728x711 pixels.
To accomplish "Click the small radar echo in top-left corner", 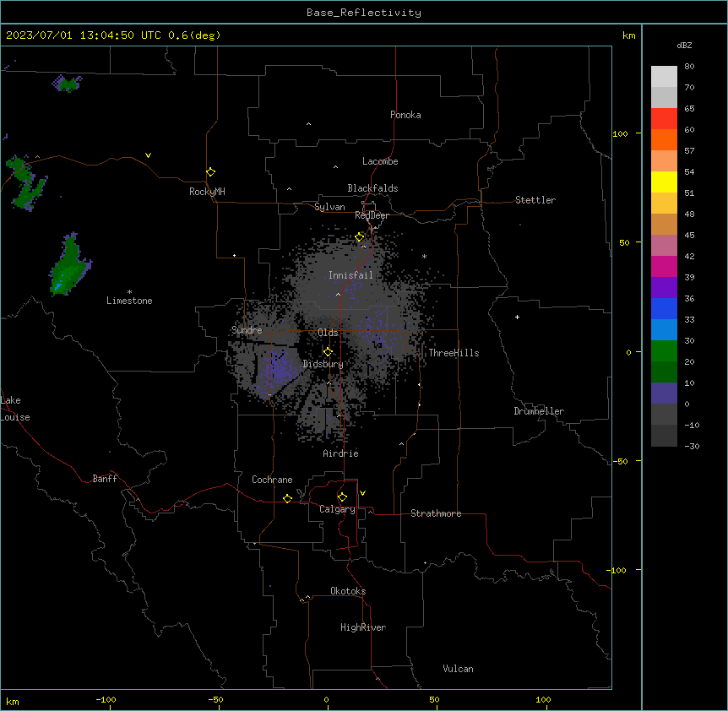I will (68, 84).
